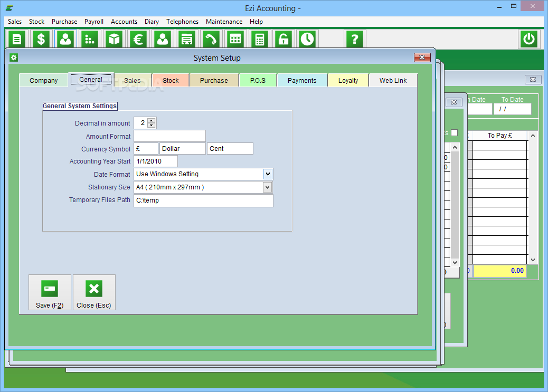The image size is (548, 392).
Task: Click the euro sign toolbar icon
Action: click(138, 39)
